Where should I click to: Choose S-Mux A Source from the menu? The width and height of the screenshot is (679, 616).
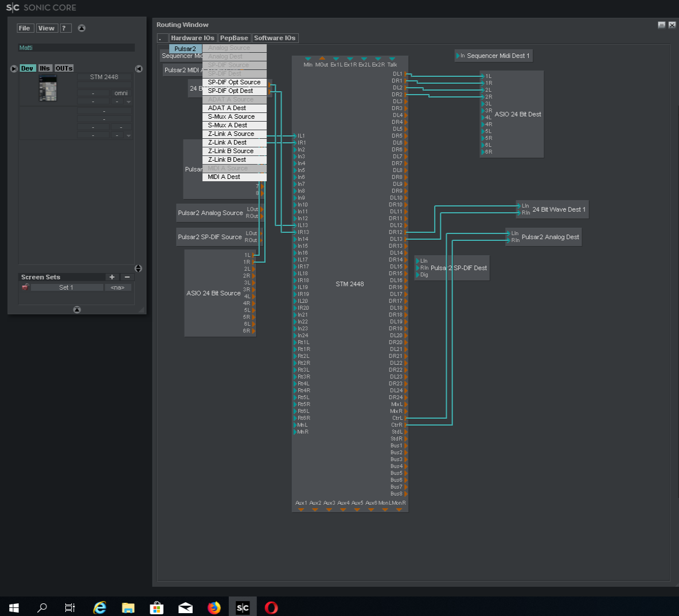[x=235, y=116]
